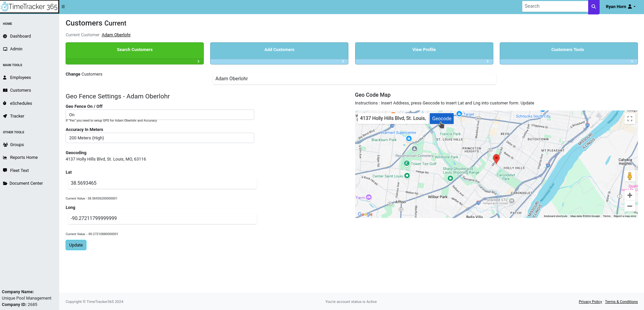Toggle fullscreen view of the map
The image size is (644, 310).
coord(630,119)
